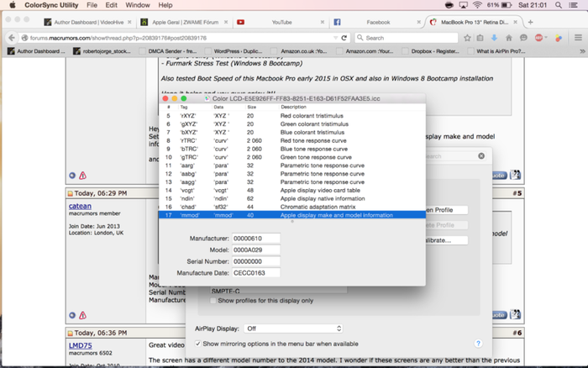This screenshot has height=368, width=588.
Task: Open WordPress Duplic bookmark
Action: coord(234,51)
